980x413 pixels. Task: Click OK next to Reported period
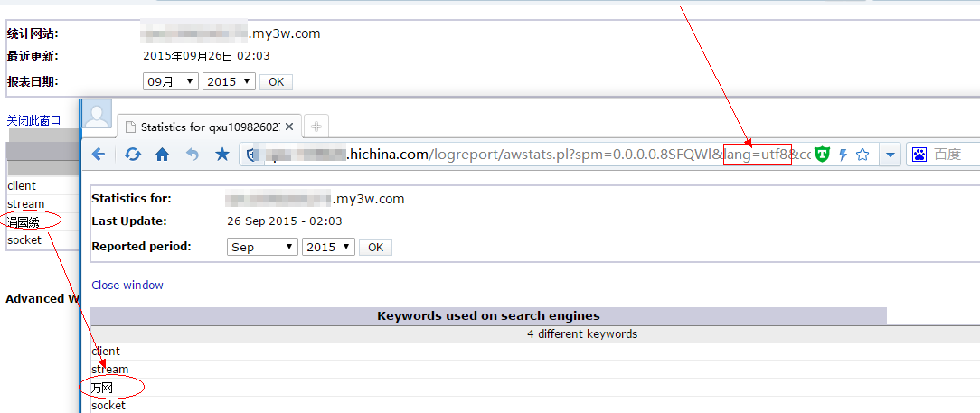pyautogui.click(x=375, y=247)
